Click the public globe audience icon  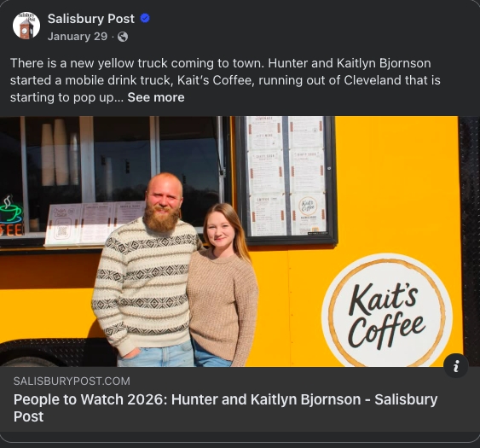click(123, 37)
